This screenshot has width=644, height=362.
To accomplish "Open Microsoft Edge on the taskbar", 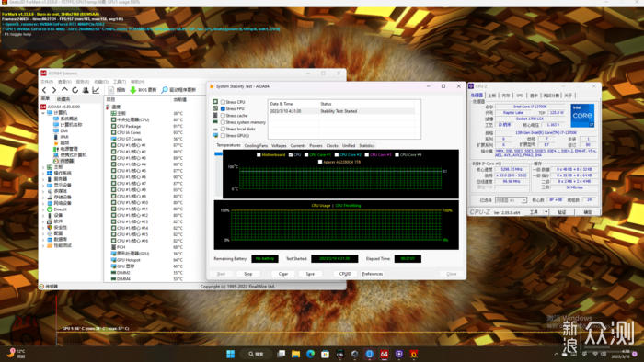I will (311, 354).
